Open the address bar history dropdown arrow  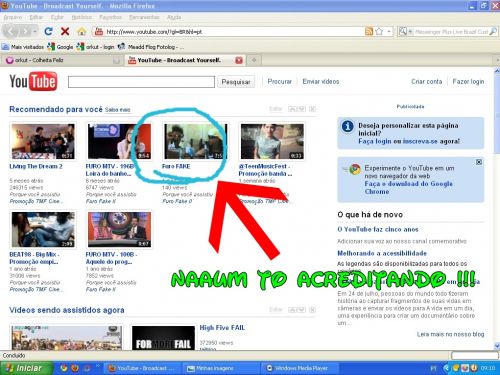point(389,31)
